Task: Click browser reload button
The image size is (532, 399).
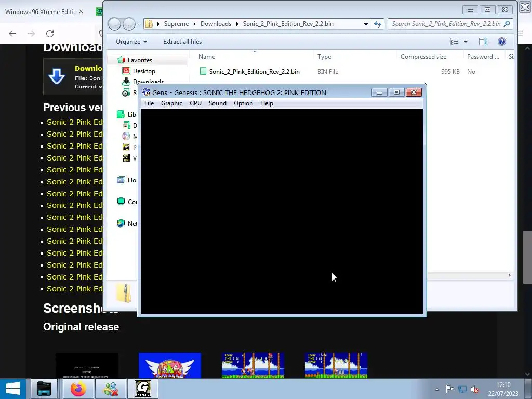Action: coord(50,34)
